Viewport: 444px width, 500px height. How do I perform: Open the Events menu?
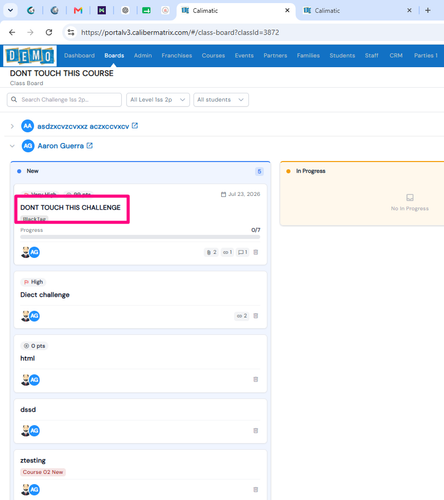pos(244,55)
